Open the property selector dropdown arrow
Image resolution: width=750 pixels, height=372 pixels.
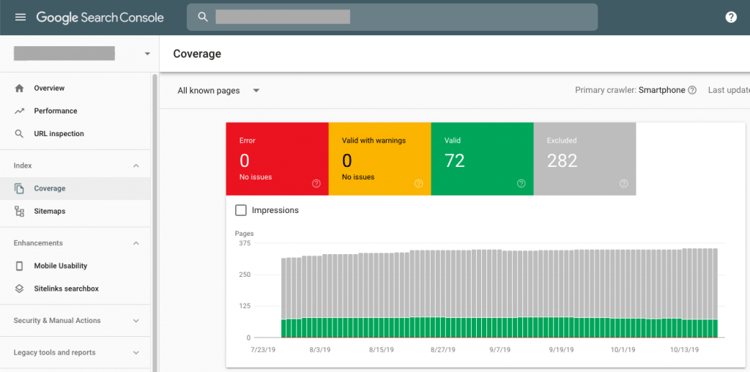pos(147,54)
